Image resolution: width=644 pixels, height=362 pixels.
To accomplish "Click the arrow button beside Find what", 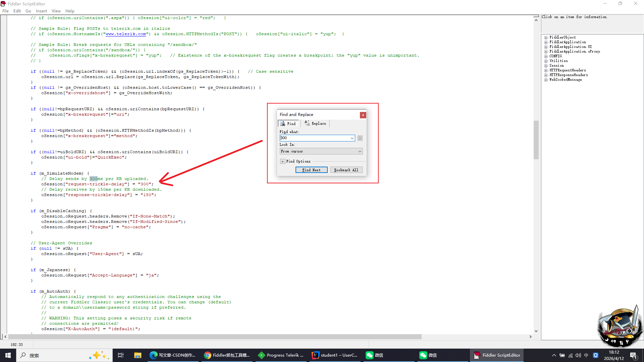I will (x=360, y=138).
